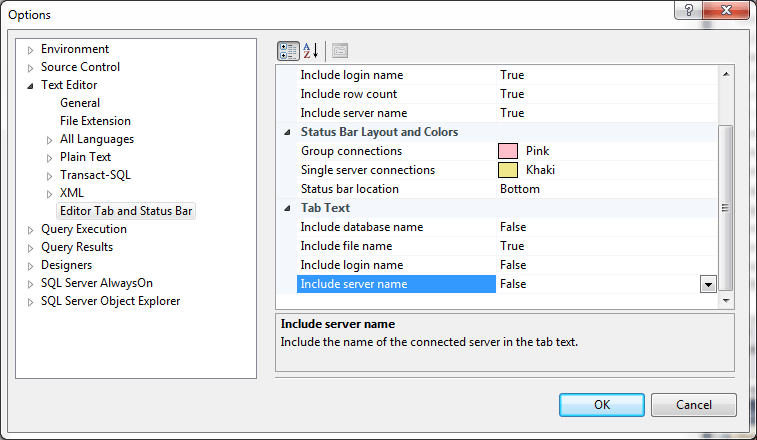Expand the Transact-SQL node

tap(49, 175)
